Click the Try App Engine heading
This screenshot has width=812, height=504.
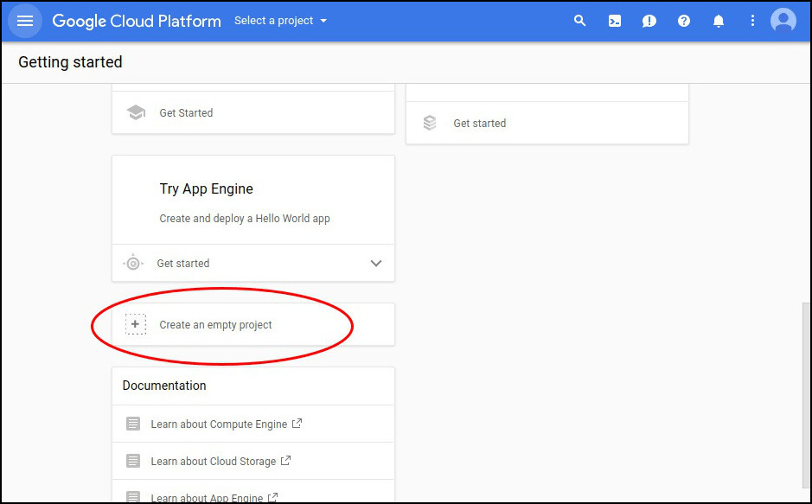tap(206, 188)
